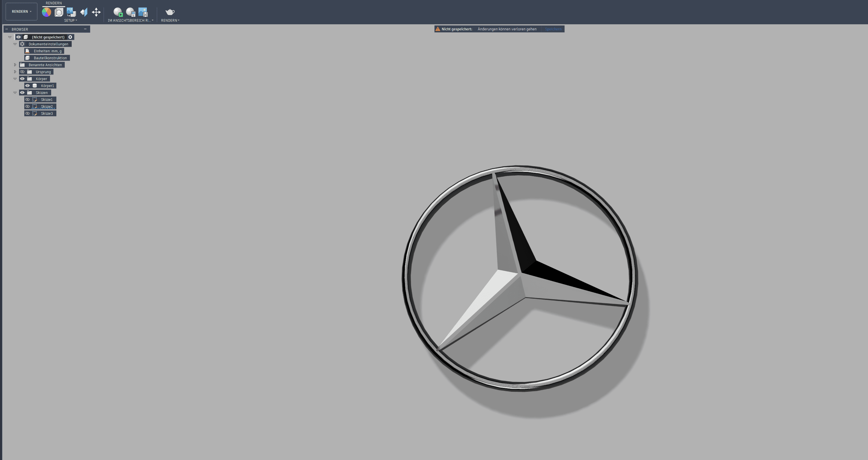Click the folder icon of Benannte Ansichten
The height and width of the screenshot is (460, 868).
[x=22, y=65]
